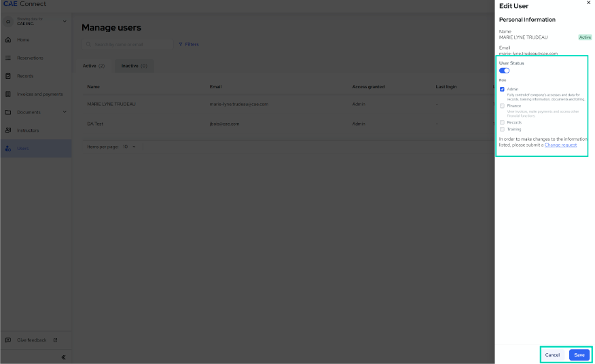Expand the Documents menu chevron
This screenshot has height=364, width=595.
pyautogui.click(x=65, y=112)
